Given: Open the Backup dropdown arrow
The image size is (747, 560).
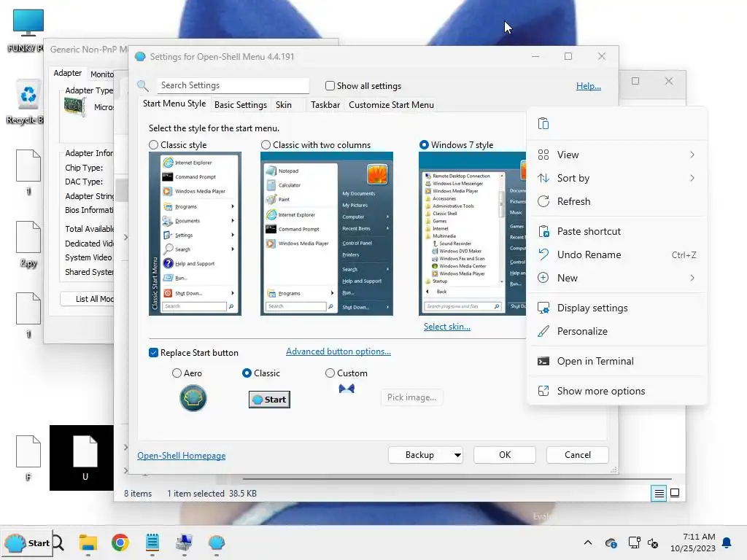Looking at the screenshot, I should point(457,455).
